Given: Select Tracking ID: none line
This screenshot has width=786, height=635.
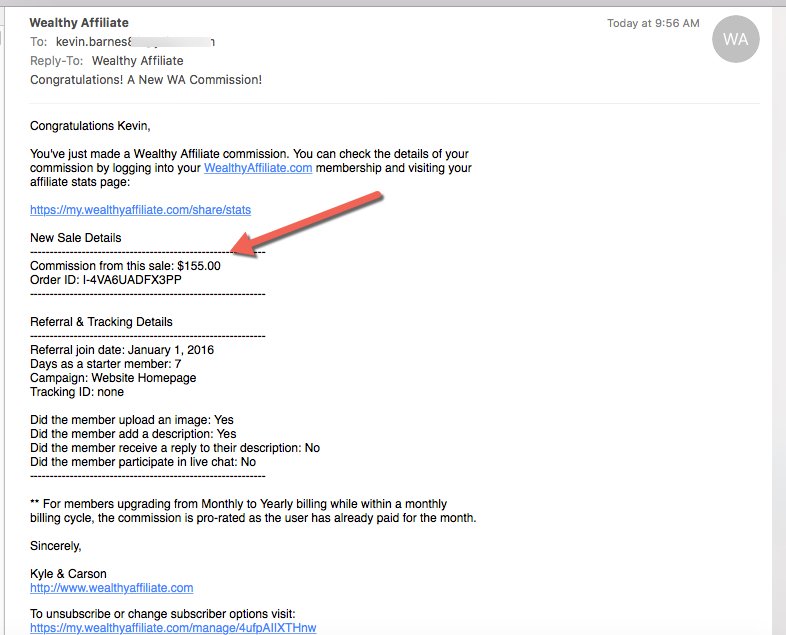Looking at the screenshot, I should [77, 392].
